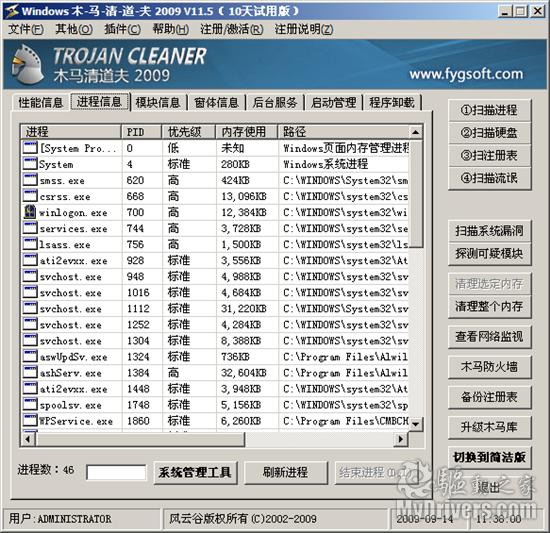
Task: Click the horizontal scrollbar thumb of process list
Action: tap(140, 439)
